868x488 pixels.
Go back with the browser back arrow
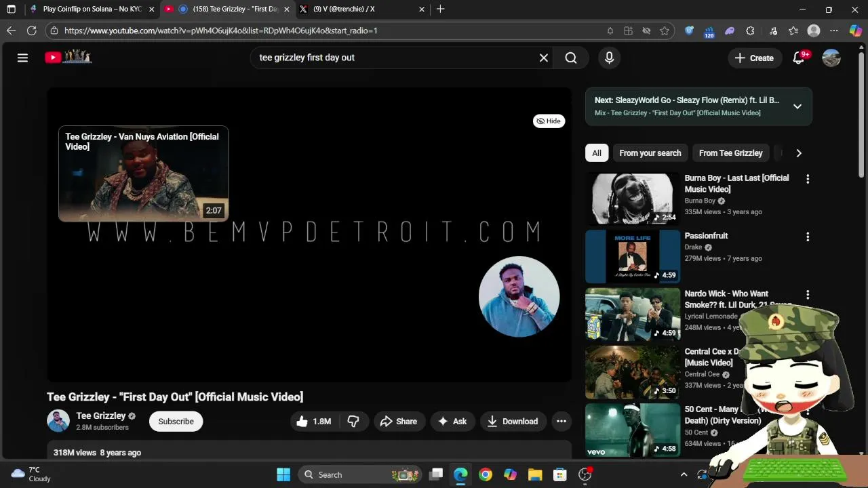pyautogui.click(x=11, y=30)
